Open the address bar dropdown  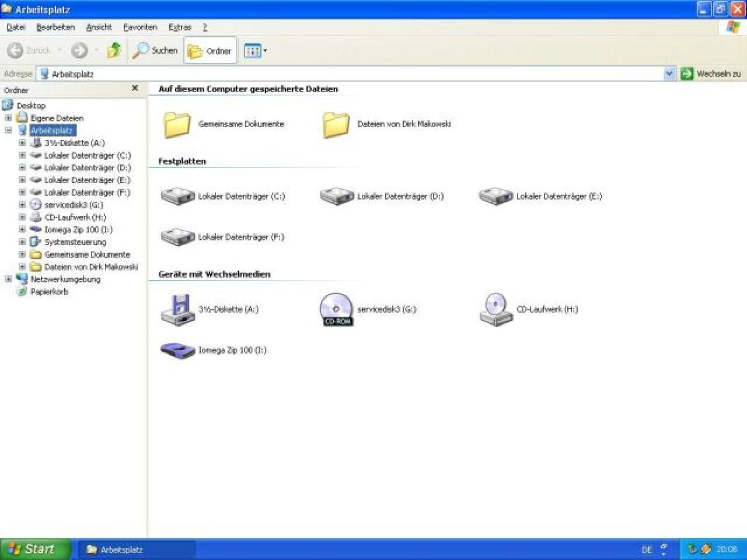669,74
